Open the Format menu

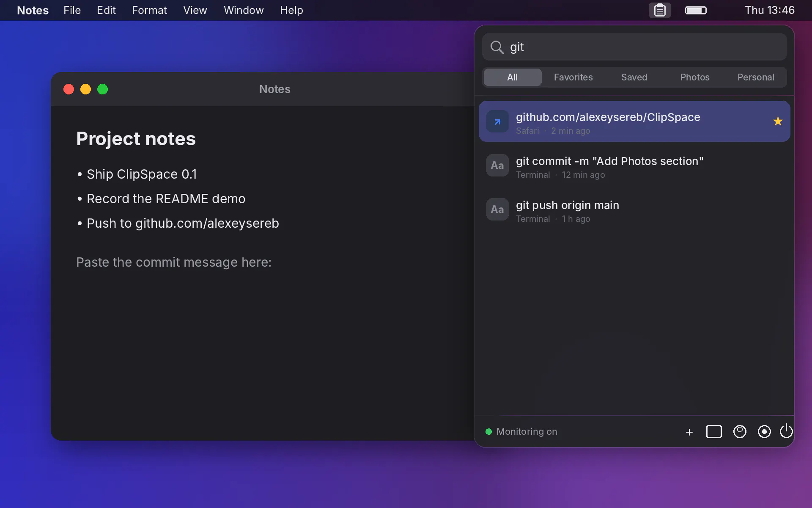(x=149, y=10)
